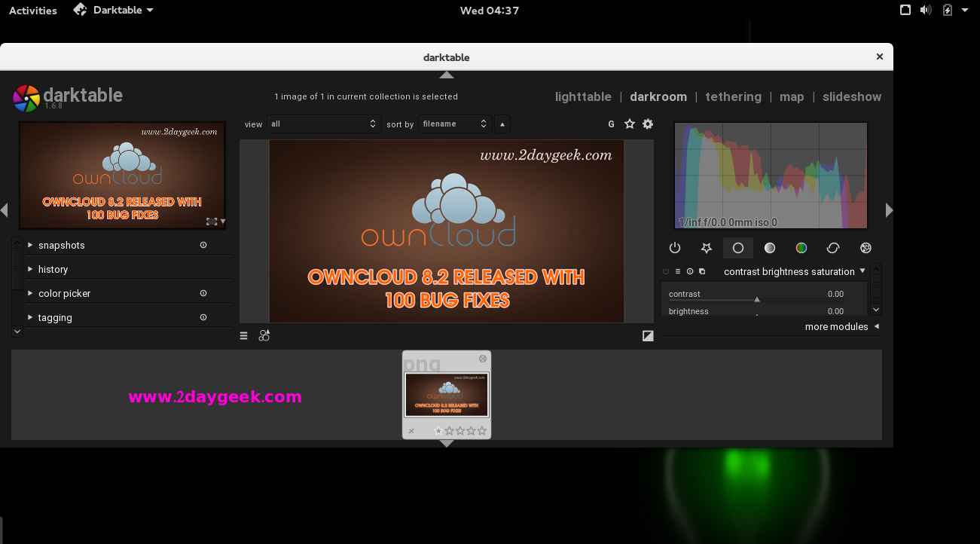
Task: Open quick presets list icon below image
Action: click(244, 336)
